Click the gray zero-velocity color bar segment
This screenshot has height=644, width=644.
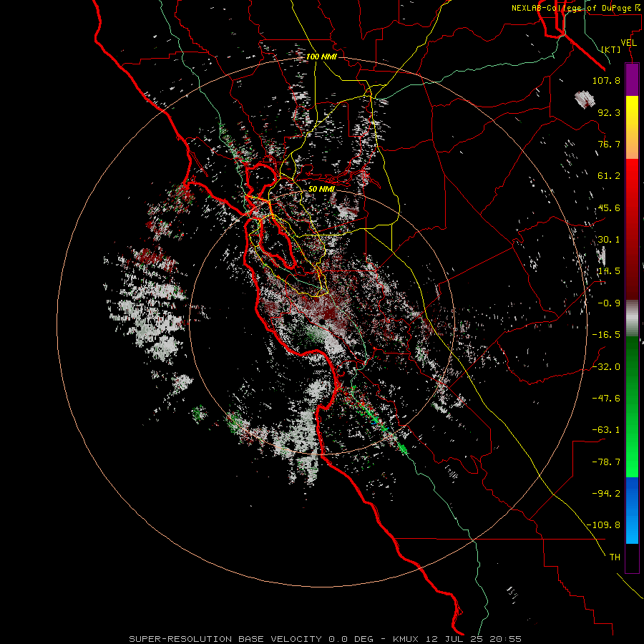pyautogui.click(x=632, y=318)
